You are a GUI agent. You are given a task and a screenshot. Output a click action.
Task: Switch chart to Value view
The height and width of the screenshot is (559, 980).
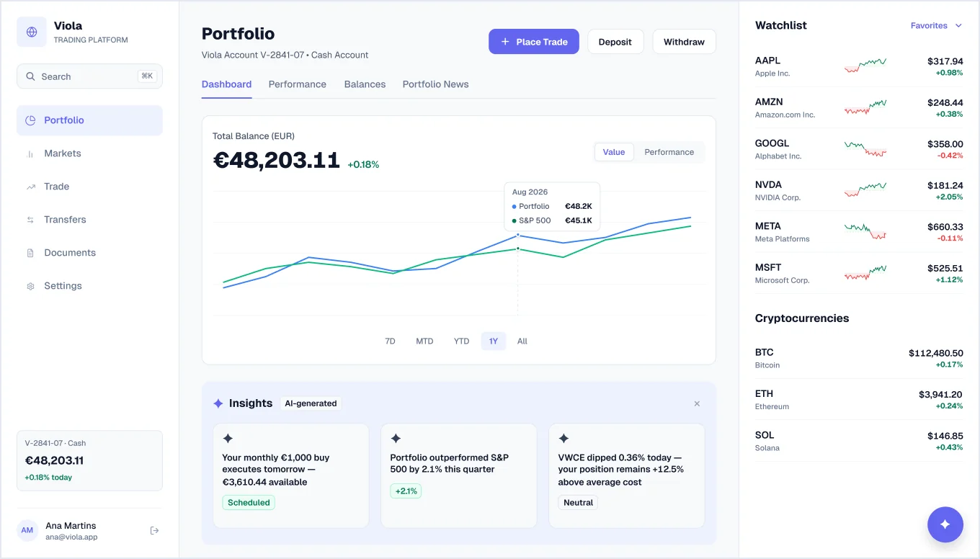coord(614,152)
